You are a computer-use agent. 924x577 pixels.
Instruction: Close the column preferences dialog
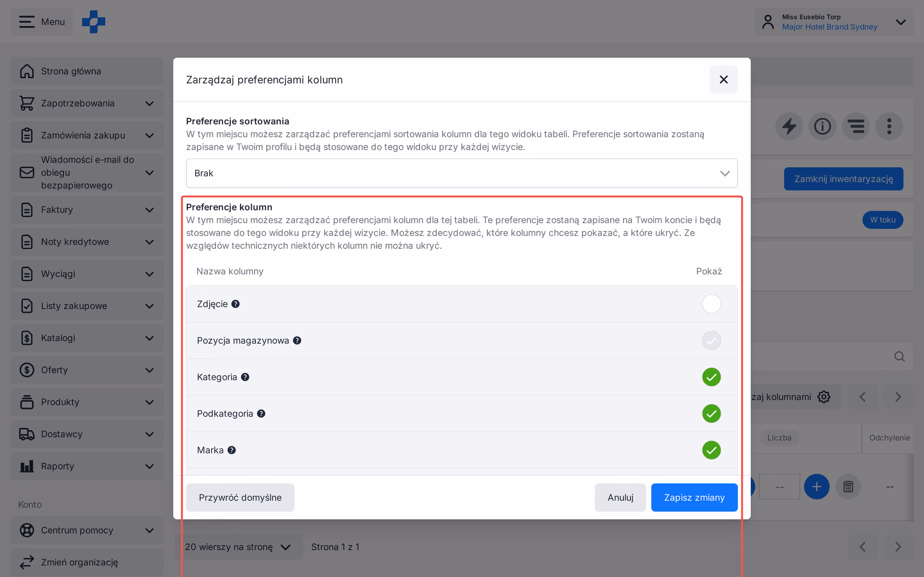coord(724,80)
